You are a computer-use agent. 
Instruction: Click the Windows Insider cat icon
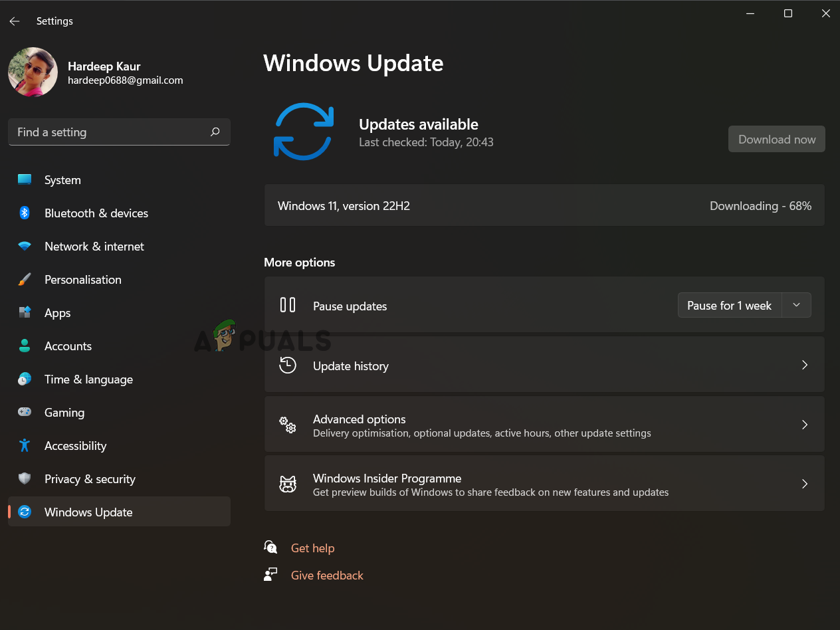288,484
